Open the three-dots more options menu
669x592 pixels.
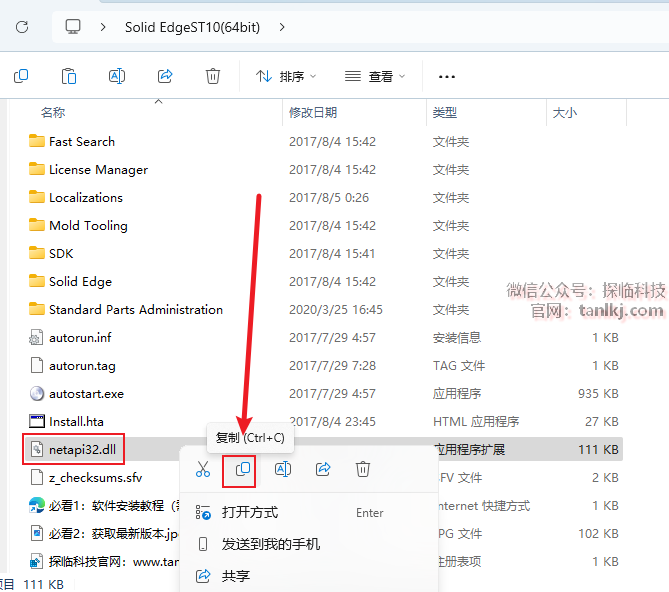click(447, 77)
